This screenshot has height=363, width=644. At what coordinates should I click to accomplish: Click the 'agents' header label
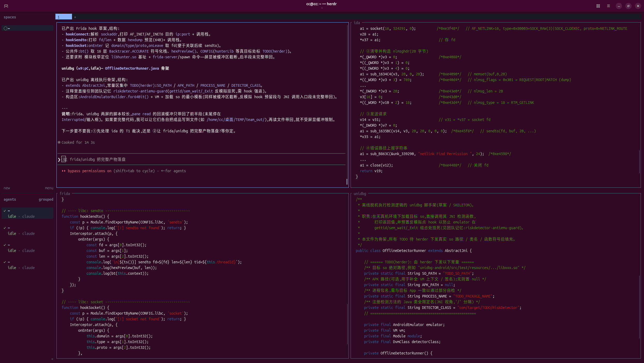tap(10, 199)
